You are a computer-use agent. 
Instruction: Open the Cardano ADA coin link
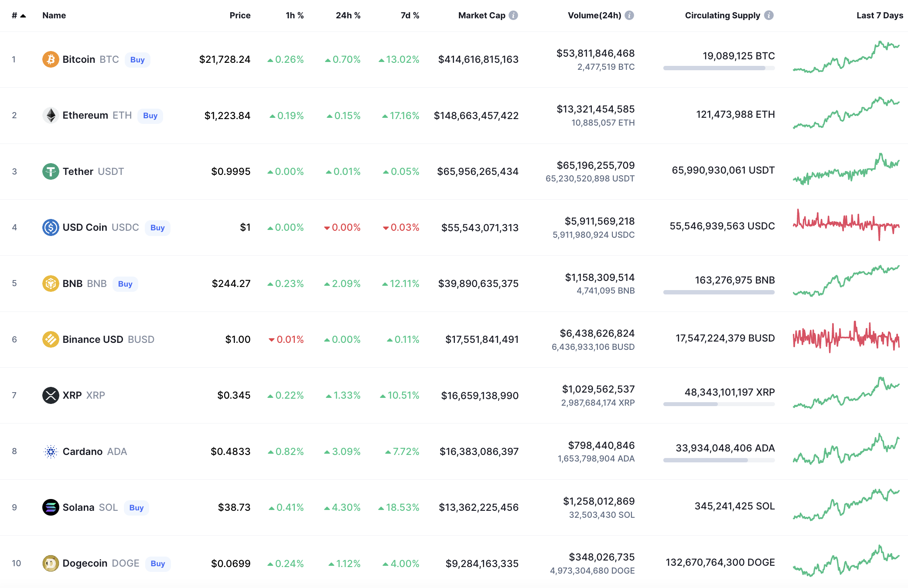pos(95,451)
